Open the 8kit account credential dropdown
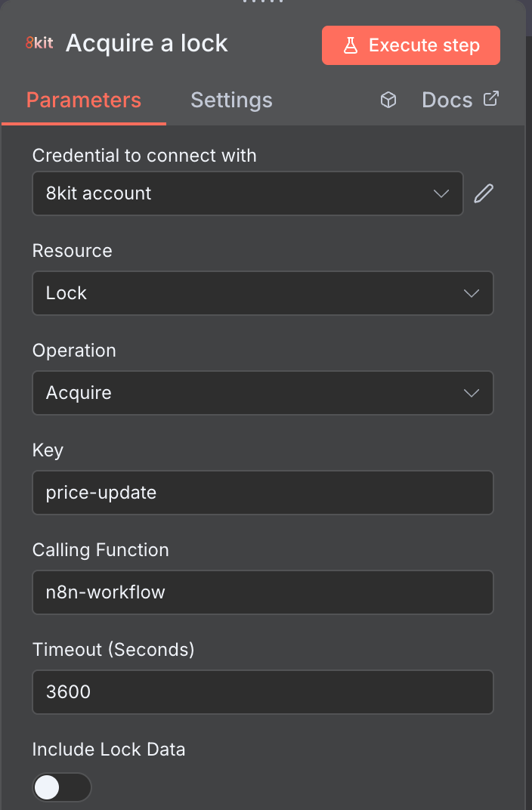532x810 pixels. 248,193
